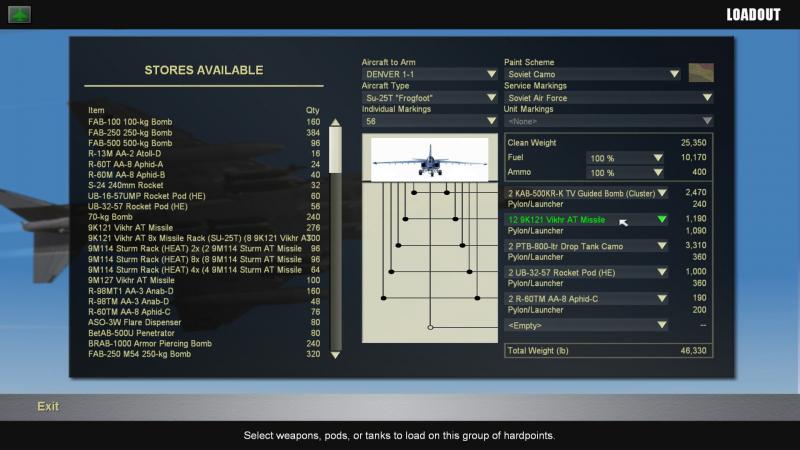Open the Paint Scheme dropdown
This screenshot has height=450, width=800.
(592, 74)
